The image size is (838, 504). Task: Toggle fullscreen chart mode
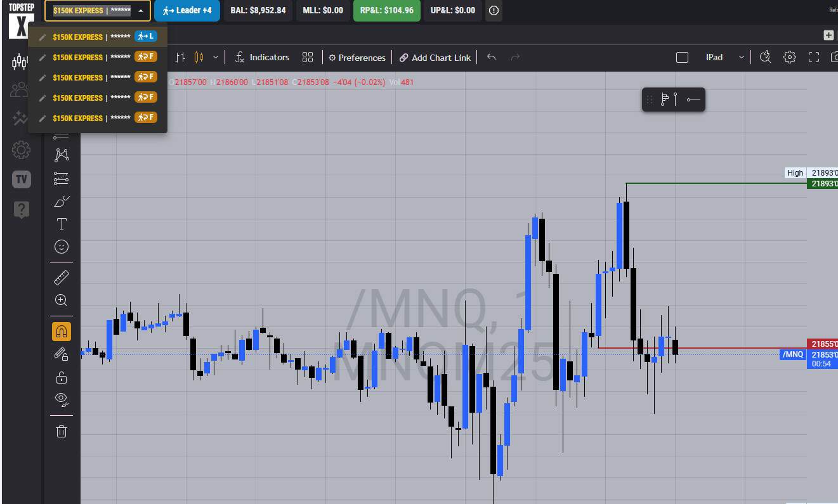click(814, 58)
